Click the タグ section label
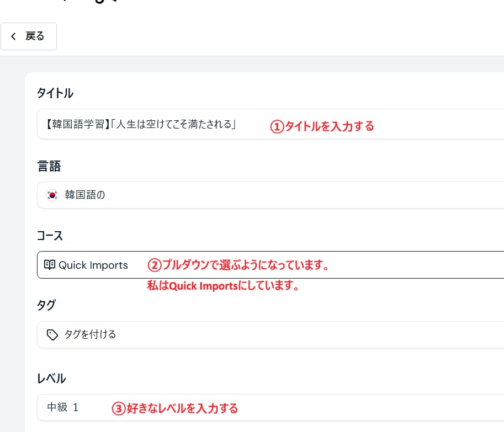Image resolution: width=504 pixels, height=432 pixels. click(x=46, y=305)
